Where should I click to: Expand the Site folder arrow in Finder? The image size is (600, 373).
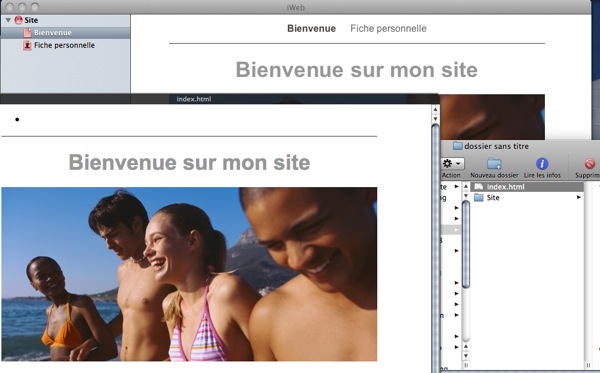tap(579, 197)
